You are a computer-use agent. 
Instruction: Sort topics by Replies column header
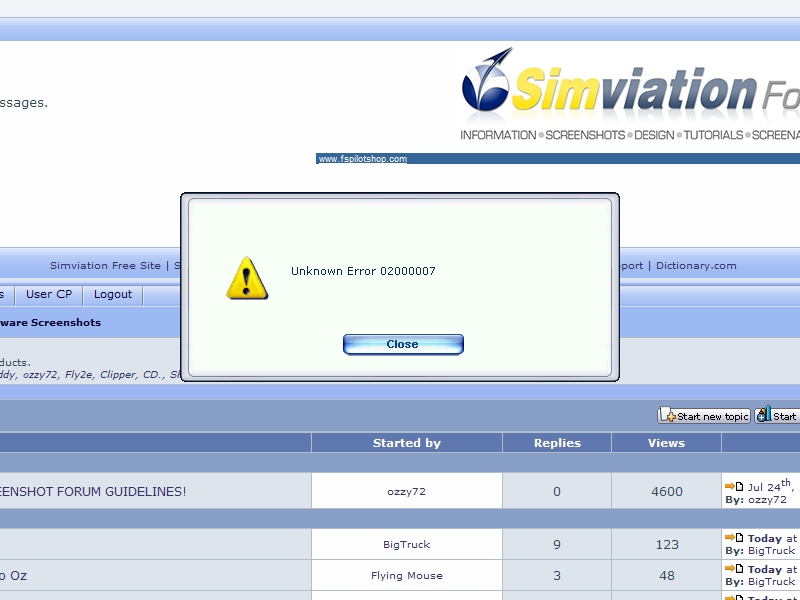(x=556, y=443)
